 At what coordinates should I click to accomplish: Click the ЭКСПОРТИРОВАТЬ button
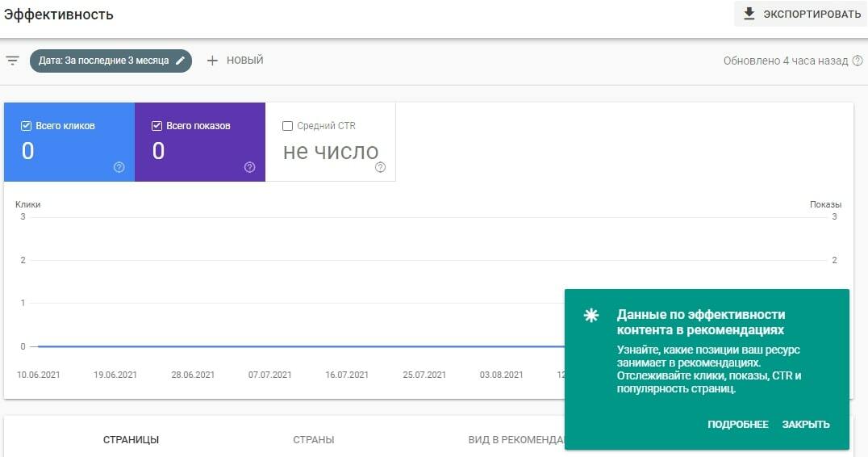tap(801, 14)
